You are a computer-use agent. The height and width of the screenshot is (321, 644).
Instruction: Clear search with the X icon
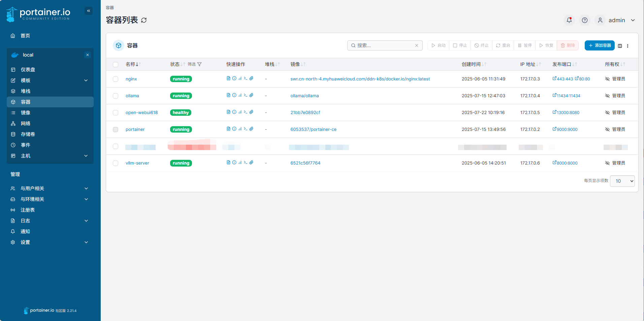(417, 45)
